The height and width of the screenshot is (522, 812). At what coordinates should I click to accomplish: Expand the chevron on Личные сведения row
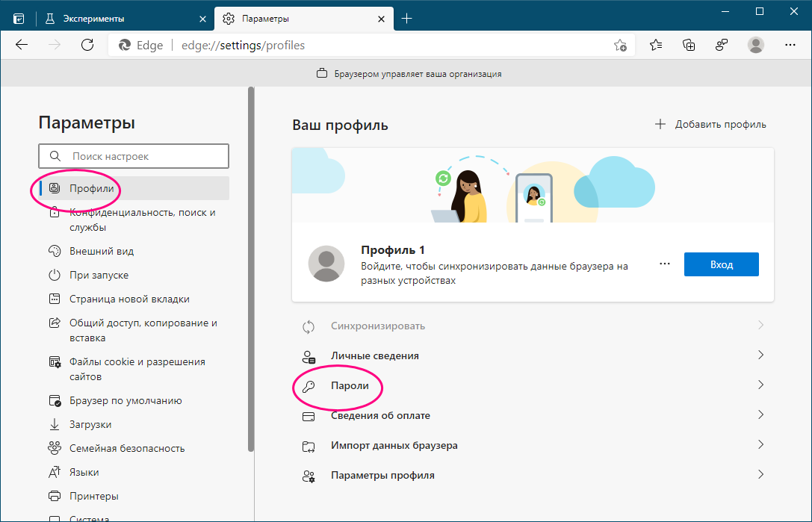click(760, 355)
